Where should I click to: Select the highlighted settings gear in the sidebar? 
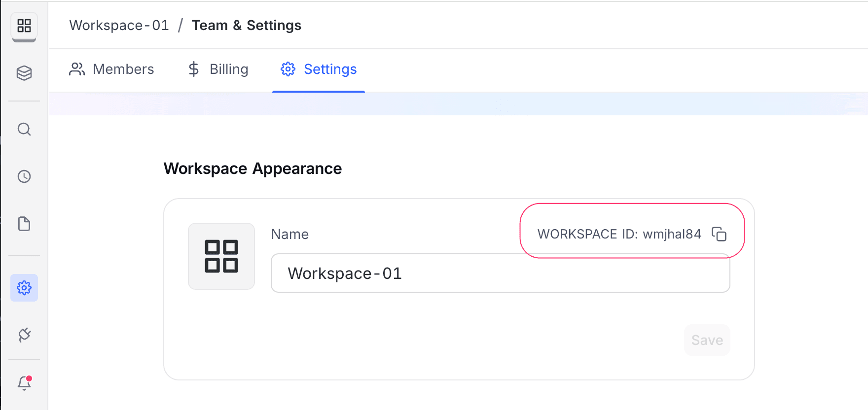click(24, 288)
